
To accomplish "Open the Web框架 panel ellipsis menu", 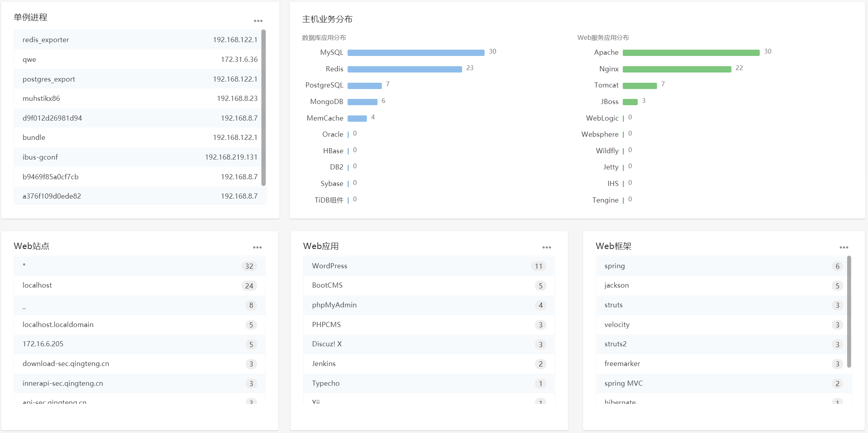I will tap(844, 247).
